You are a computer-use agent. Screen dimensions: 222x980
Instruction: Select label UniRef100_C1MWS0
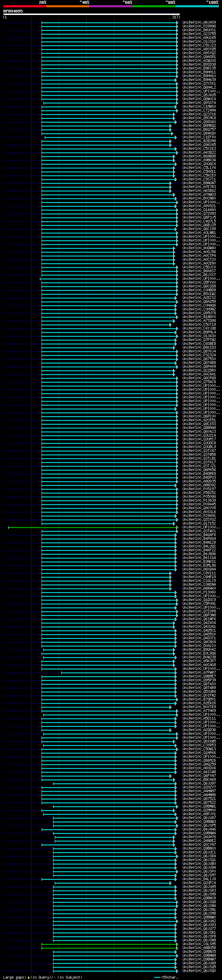[x=199, y=106]
